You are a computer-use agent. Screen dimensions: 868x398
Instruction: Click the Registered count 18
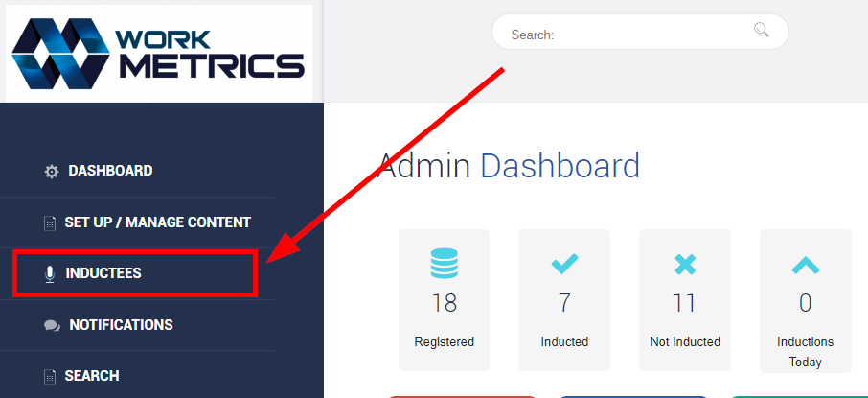tap(444, 303)
